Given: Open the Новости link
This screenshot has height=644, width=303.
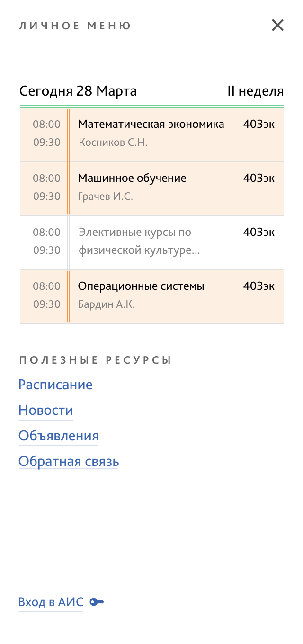Looking at the screenshot, I should pos(46,410).
